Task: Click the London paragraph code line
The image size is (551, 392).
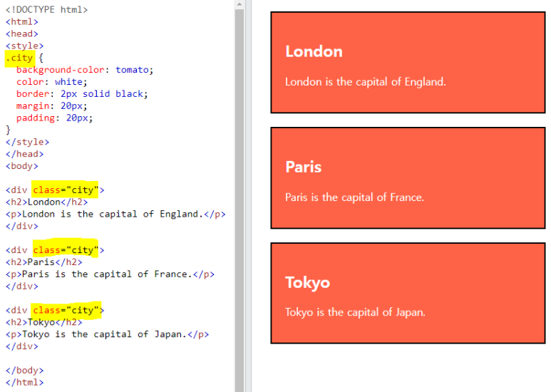Action: click(115, 215)
